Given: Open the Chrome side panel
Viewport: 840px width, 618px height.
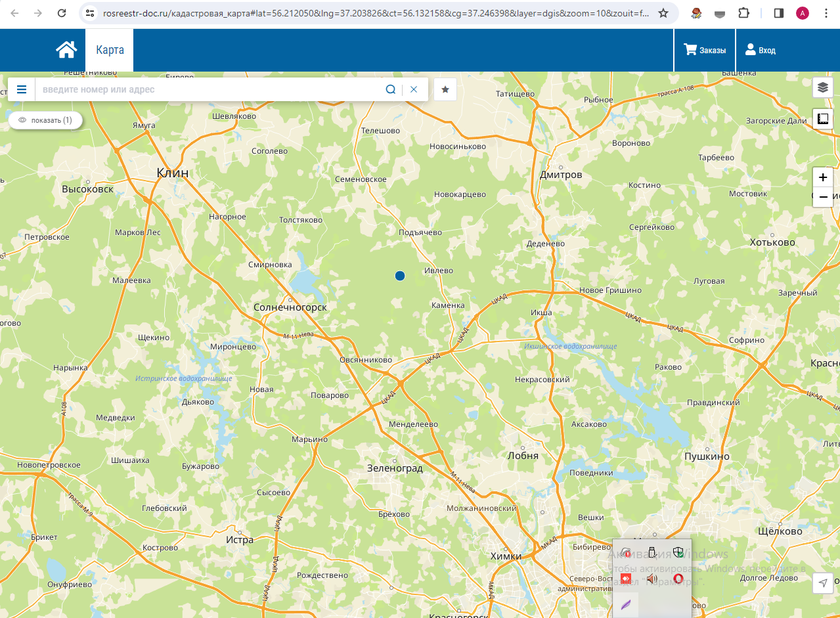Looking at the screenshot, I should click(x=779, y=13).
